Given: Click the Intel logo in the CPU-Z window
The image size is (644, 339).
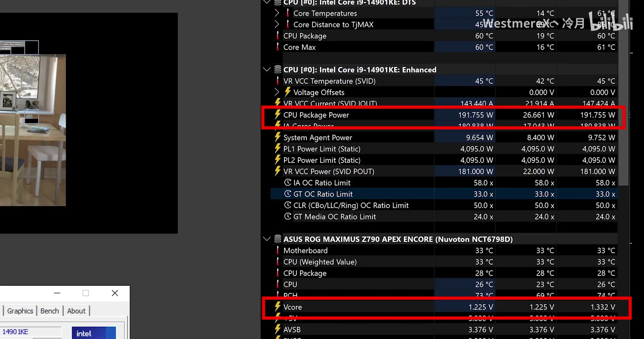Looking at the screenshot, I should click(94, 333).
